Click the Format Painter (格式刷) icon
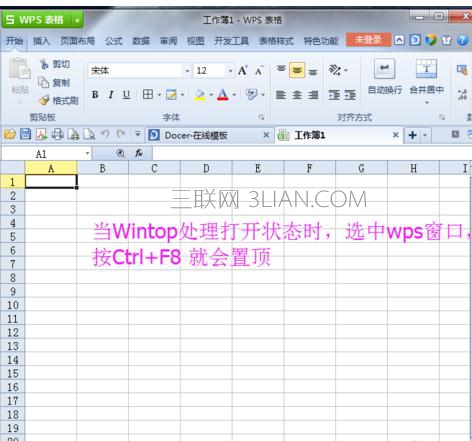This screenshot has height=441, width=472. click(x=44, y=100)
